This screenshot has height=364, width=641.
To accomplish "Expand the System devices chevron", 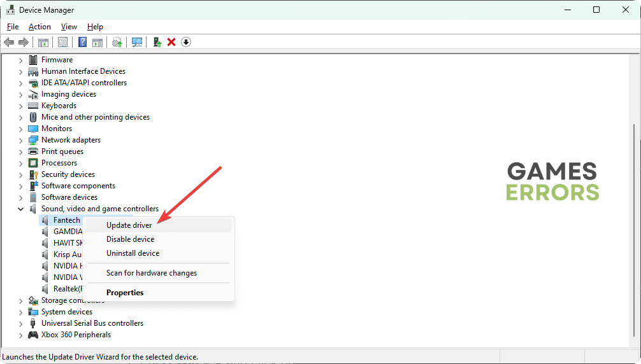I will click(20, 312).
